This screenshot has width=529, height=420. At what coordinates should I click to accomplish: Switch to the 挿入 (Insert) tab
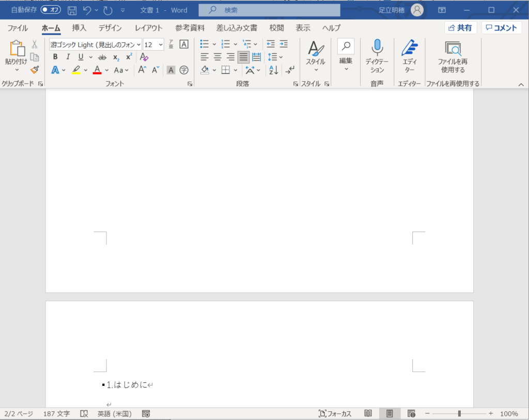79,28
